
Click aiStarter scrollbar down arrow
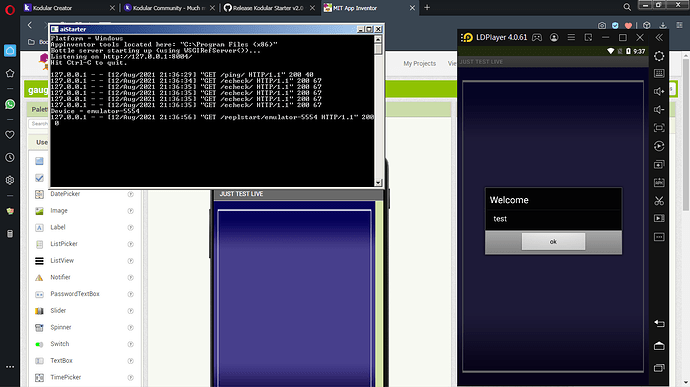pos(378,182)
